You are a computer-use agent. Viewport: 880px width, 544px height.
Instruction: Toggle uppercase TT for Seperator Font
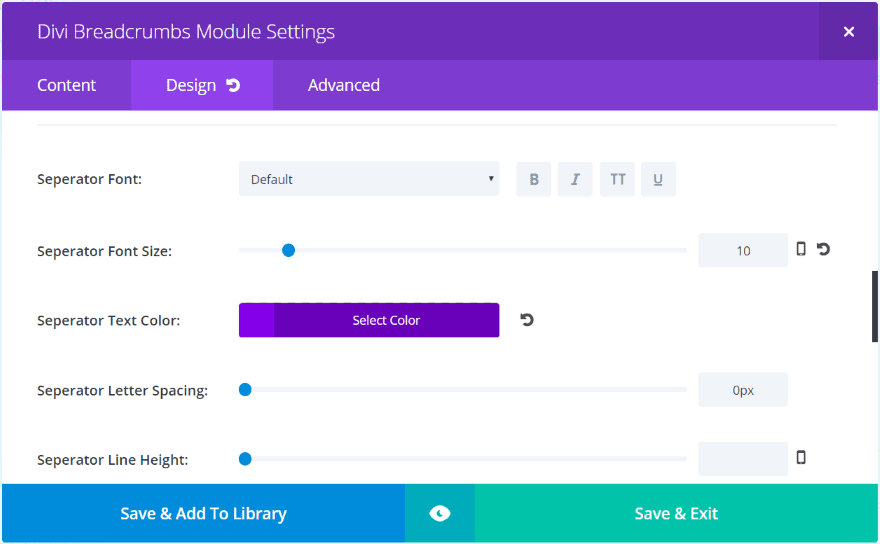tap(617, 179)
